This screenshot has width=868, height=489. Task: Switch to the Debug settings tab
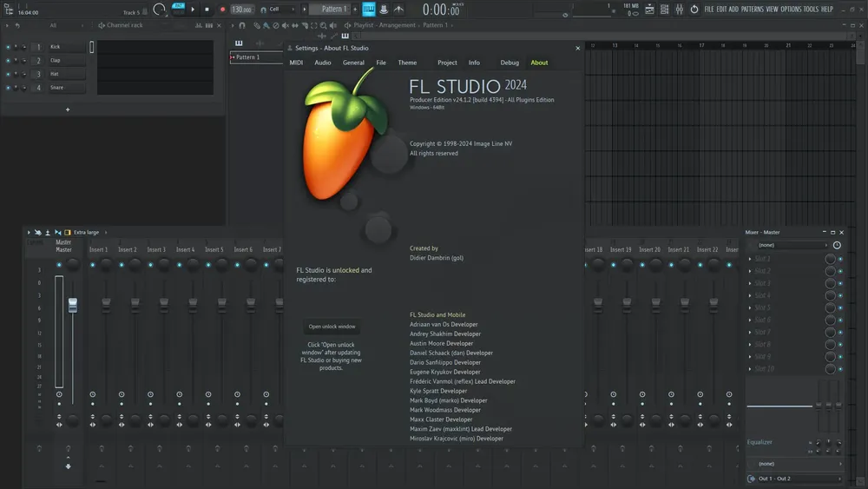tap(510, 63)
